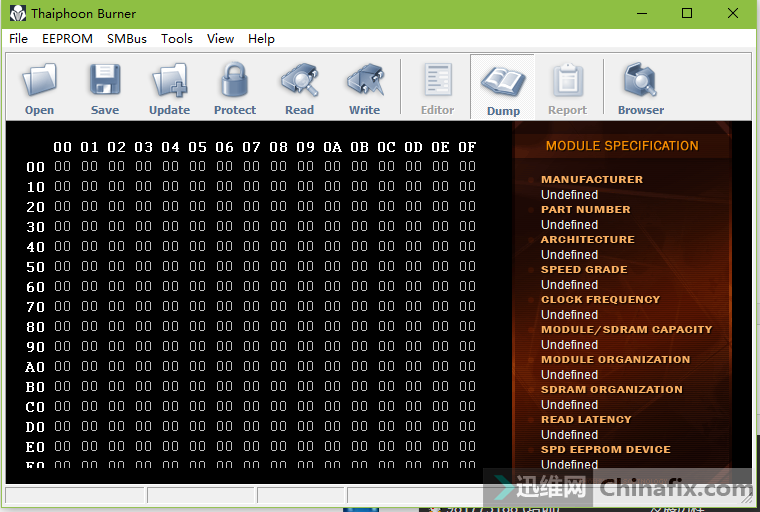760x512 pixels.
Task: Open the File menu
Action: point(18,39)
